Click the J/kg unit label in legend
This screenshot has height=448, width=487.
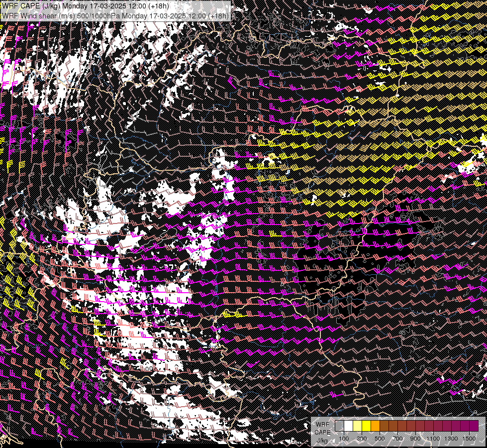(x=322, y=441)
